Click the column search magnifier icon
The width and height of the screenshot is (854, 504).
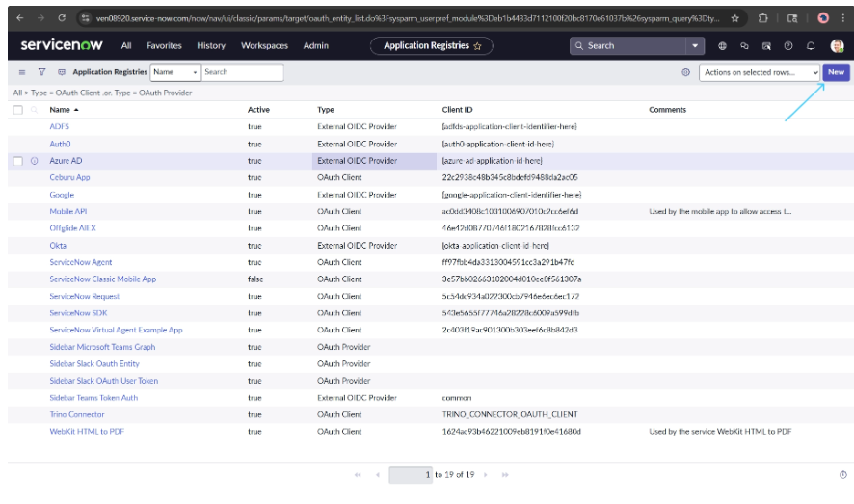point(35,110)
